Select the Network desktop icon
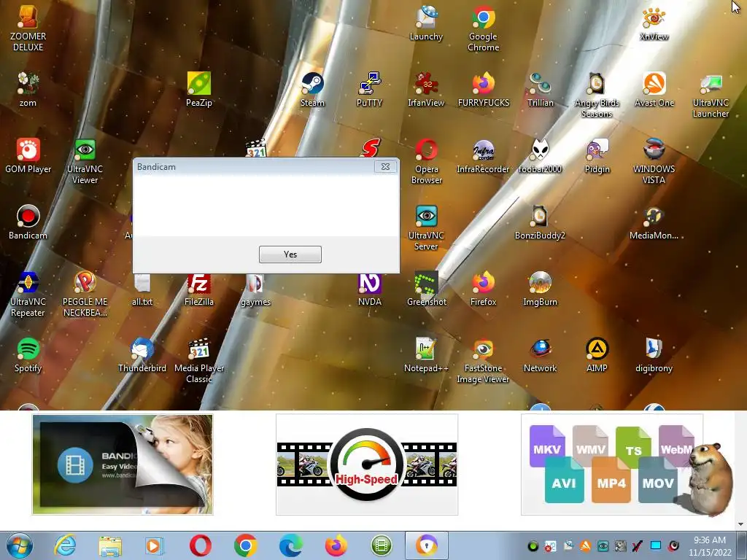 [541, 355]
